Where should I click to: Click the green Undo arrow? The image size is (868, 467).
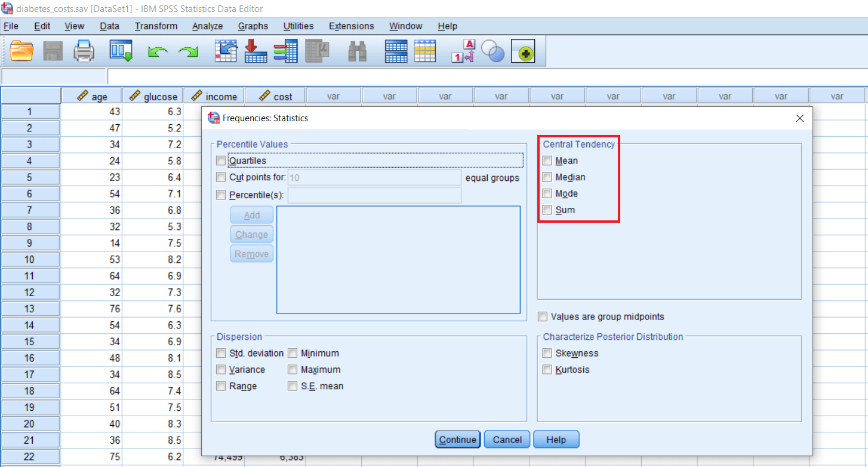(x=158, y=53)
